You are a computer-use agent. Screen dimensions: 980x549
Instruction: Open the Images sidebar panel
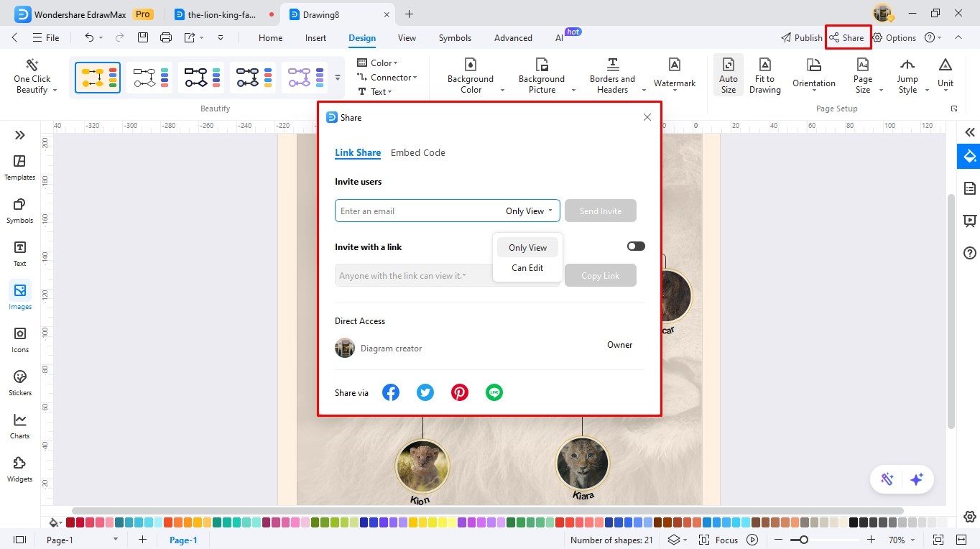pos(19,296)
